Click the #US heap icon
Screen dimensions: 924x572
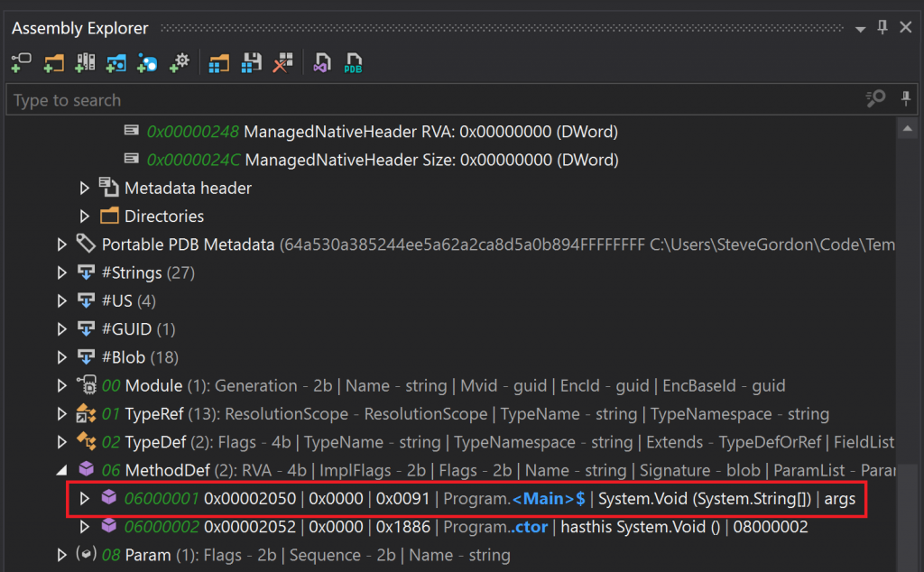(x=86, y=300)
